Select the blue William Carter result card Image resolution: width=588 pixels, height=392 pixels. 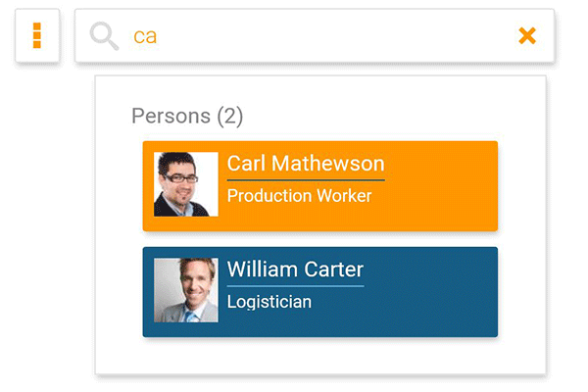[x=320, y=292]
